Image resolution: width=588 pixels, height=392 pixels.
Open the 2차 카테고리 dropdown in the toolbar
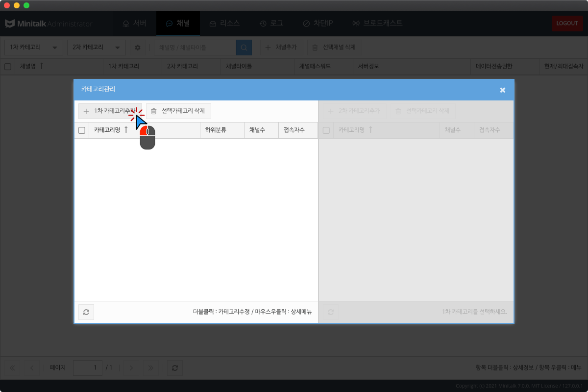(x=97, y=48)
